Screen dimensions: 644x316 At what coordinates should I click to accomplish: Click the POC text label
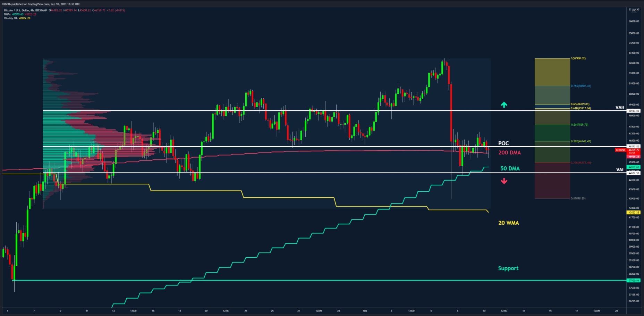(x=503, y=143)
